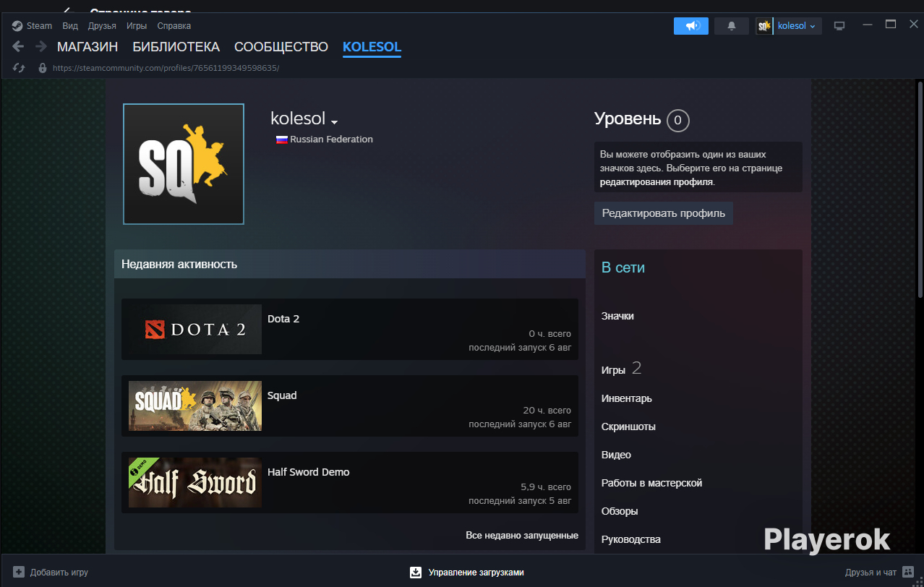This screenshot has width=924, height=587.
Task: Click the Уровень heading text
Action: tap(628, 119)
